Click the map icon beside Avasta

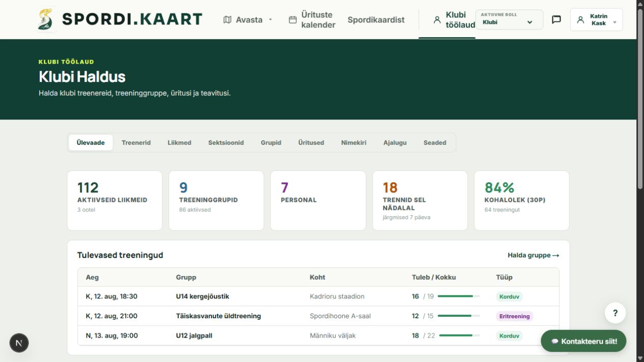227,20
